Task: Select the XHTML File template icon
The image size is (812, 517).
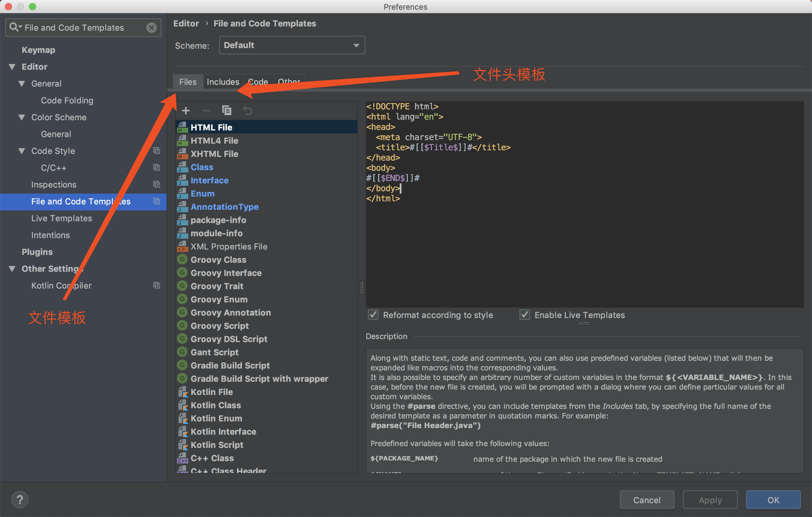Action: point(183,154)
